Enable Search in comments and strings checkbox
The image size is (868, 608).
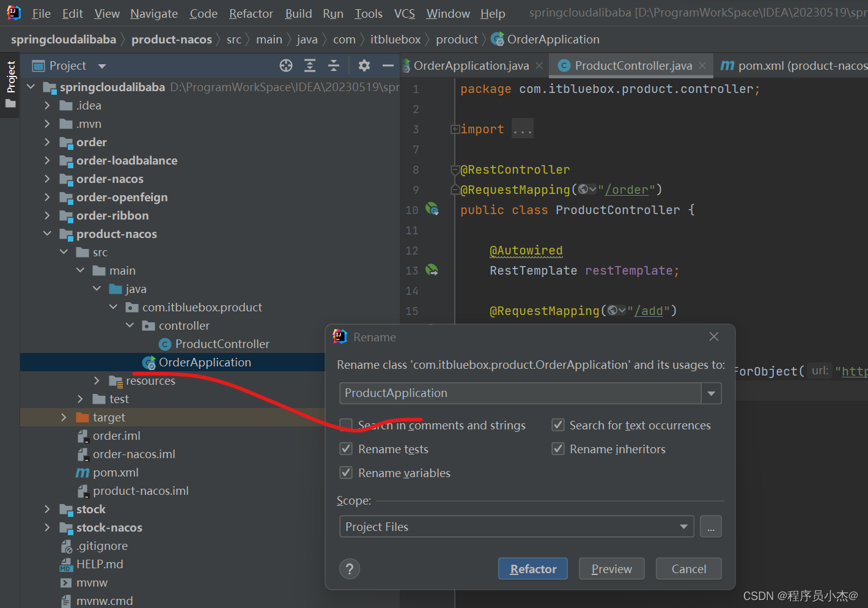346,424
